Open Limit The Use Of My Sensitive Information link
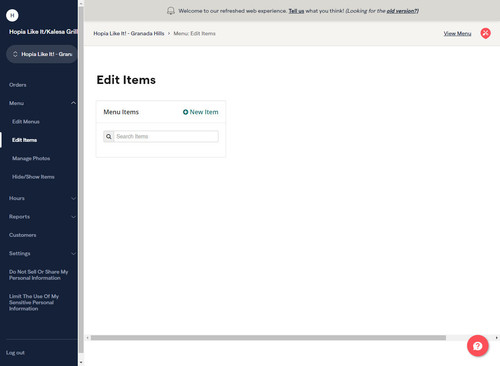Image resolution: width=500 pixels, height=366 pixels. 34,302
